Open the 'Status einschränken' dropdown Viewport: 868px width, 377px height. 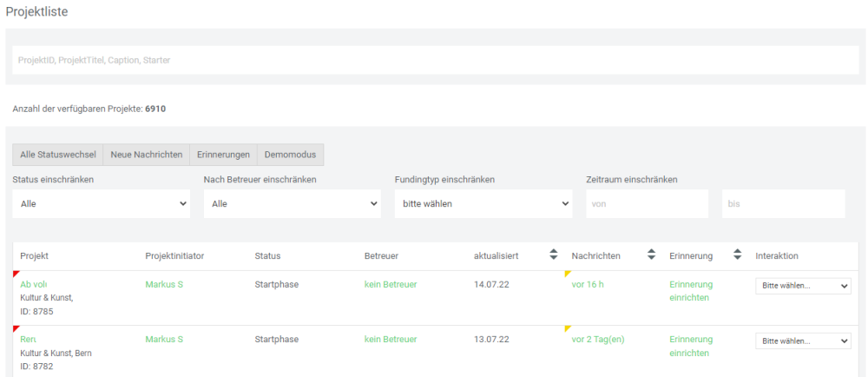[x=101, y=203]
